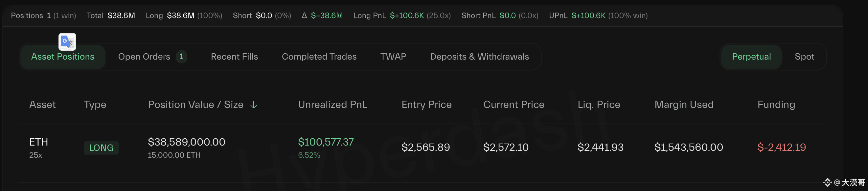Screen dimensions: 868x191
Task: Open the TWAP tab
Action: click(x=393, y=57)
